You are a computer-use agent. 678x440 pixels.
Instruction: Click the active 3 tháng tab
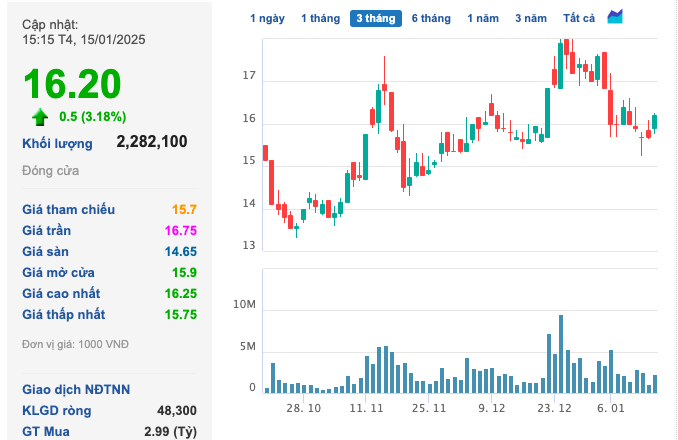[x=375, y=18]
